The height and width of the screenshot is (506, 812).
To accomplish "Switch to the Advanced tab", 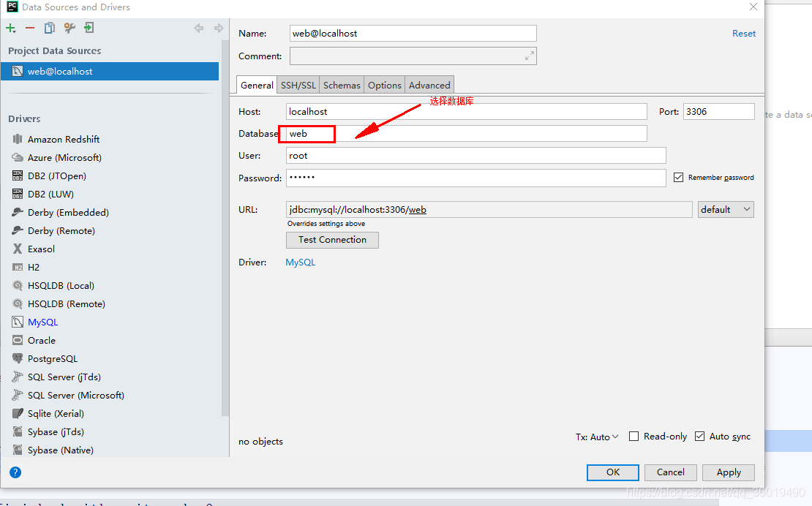I will (429, 85).
